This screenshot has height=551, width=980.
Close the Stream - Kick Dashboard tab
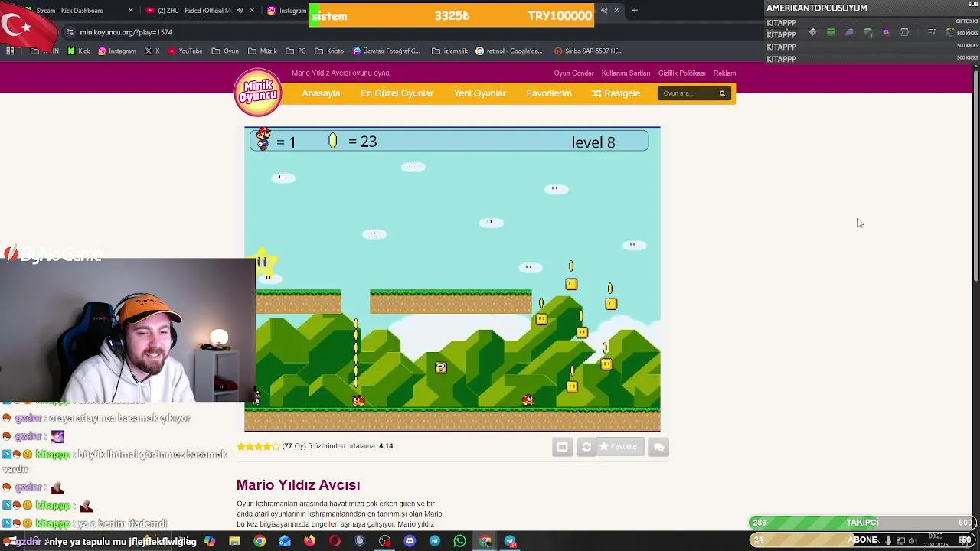click(130, 11)
